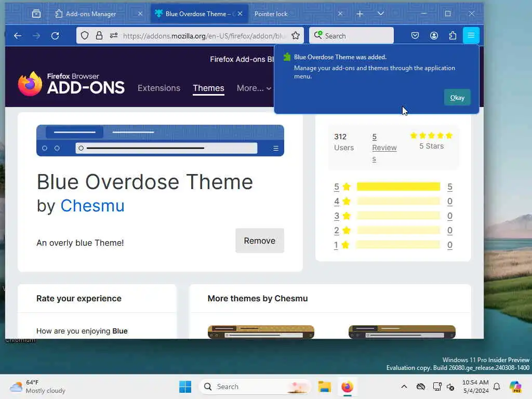This screenshot has width=532, height=399.
Task: Bookmark this page with the star
Action: [x=296, y=36]
